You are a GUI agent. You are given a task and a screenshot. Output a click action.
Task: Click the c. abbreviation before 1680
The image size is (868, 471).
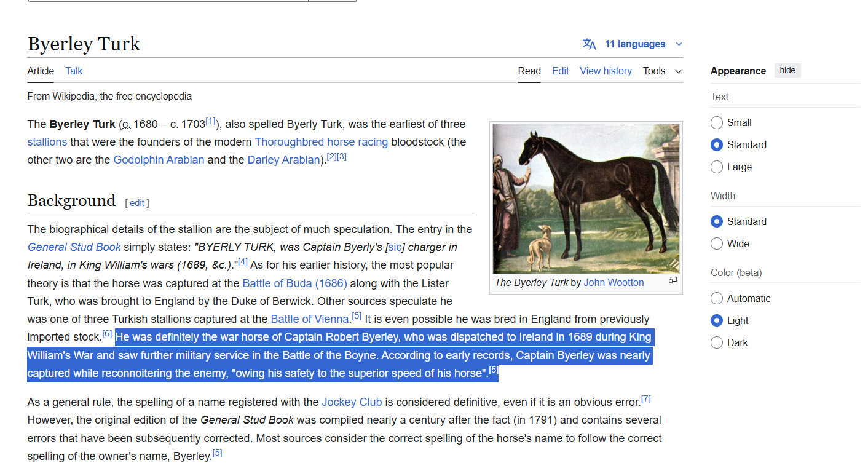point(126,124)
